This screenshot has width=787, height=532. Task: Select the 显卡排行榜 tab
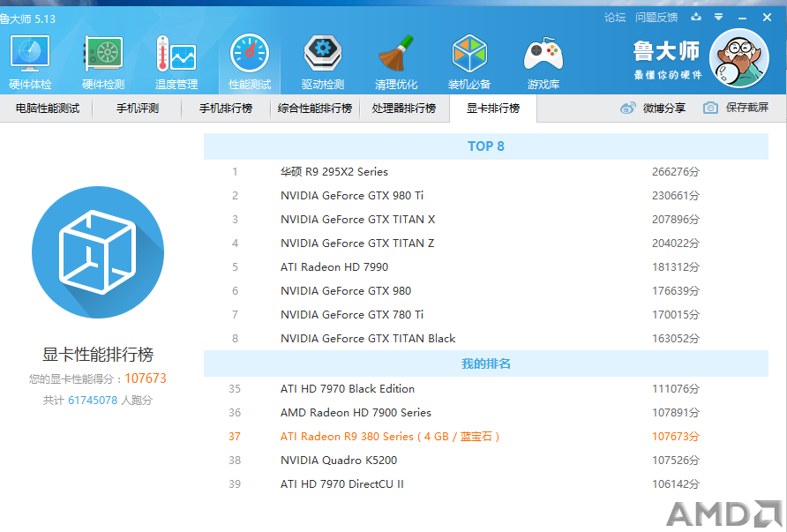click(493, 109)
